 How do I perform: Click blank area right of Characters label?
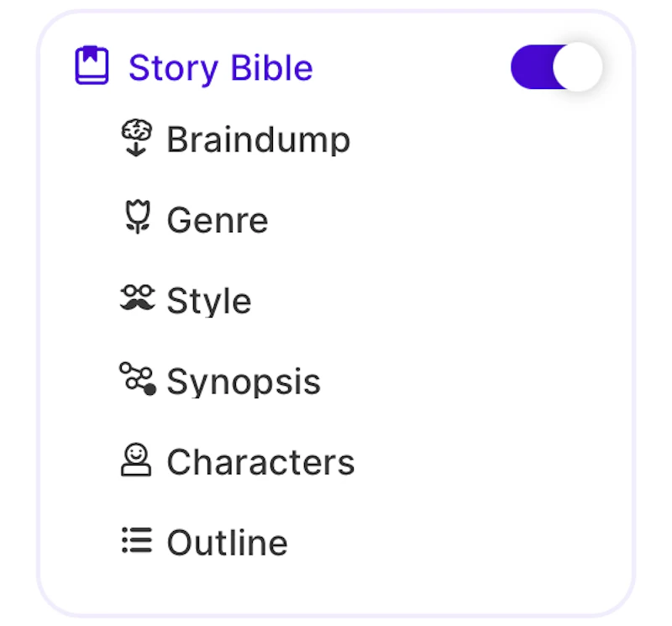point(487,462)
